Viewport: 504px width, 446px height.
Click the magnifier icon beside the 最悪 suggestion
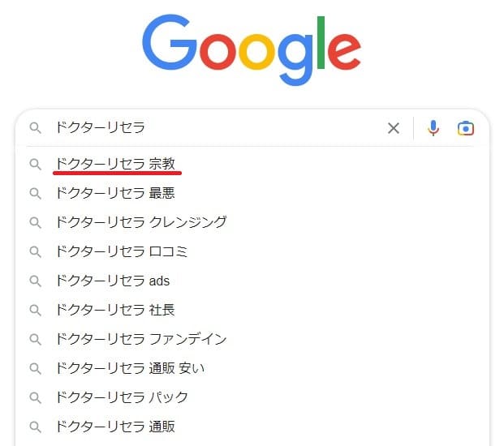tap(36, 193)
